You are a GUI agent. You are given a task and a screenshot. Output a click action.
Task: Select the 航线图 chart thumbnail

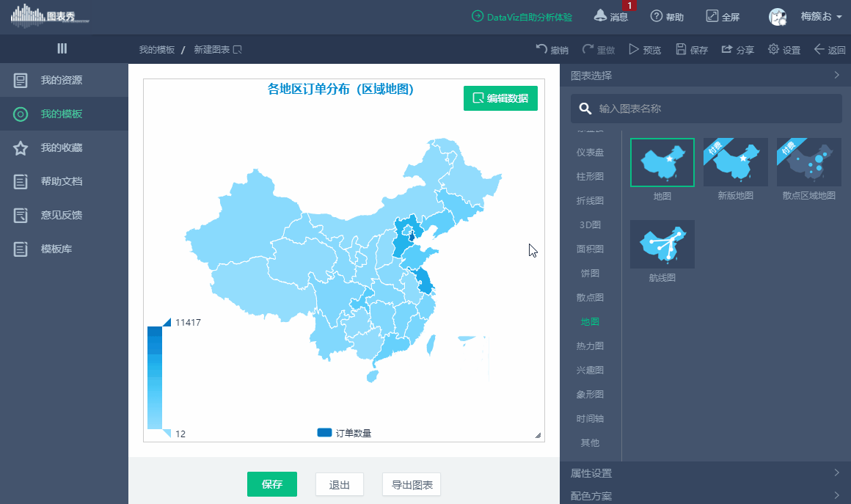[662, 244]
